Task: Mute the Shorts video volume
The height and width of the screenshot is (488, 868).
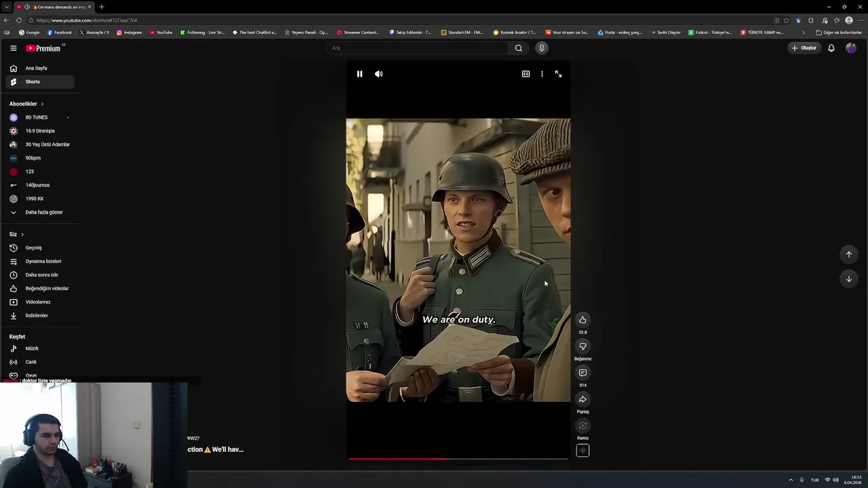Action: pyautogui.click(x=378, y=74)
